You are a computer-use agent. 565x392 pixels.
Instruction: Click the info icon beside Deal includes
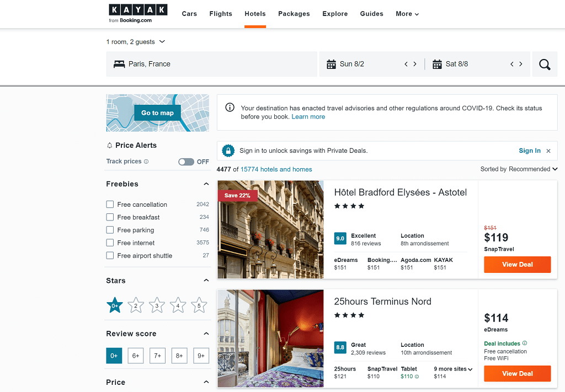525,343
